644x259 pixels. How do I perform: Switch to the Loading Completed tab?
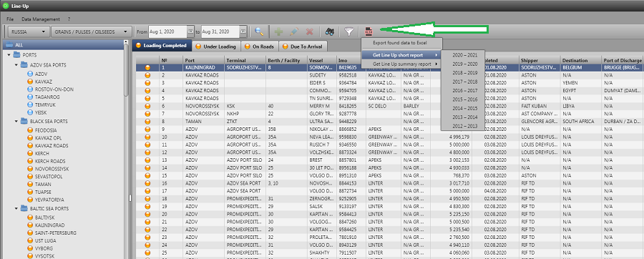click(162, 46)
